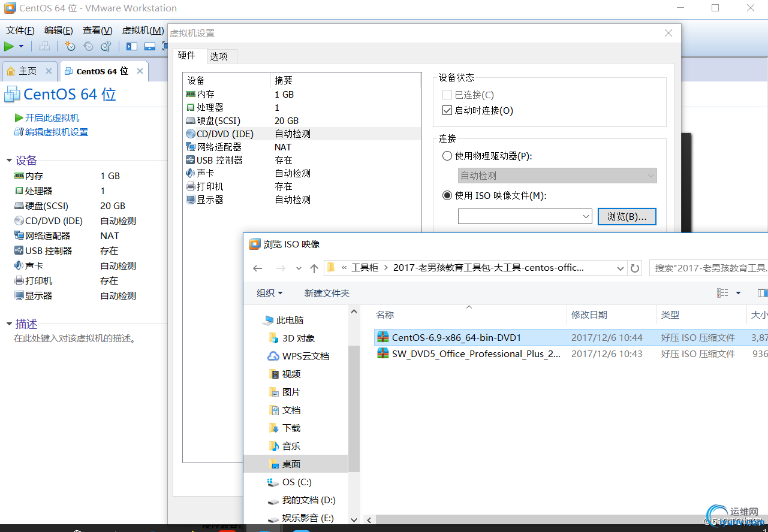Open the ISO image path combo box
Image resolution: width=768 pixels, height=532 pixels.
click(525, 216)
